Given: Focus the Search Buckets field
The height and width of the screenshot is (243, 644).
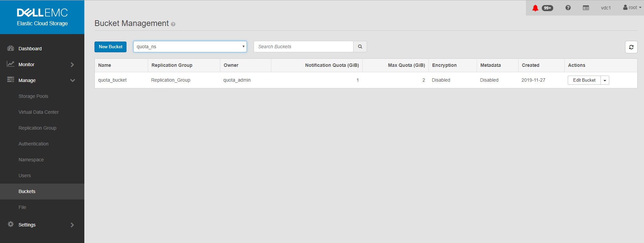Looking at the screenshot, I should pos(304,47).
